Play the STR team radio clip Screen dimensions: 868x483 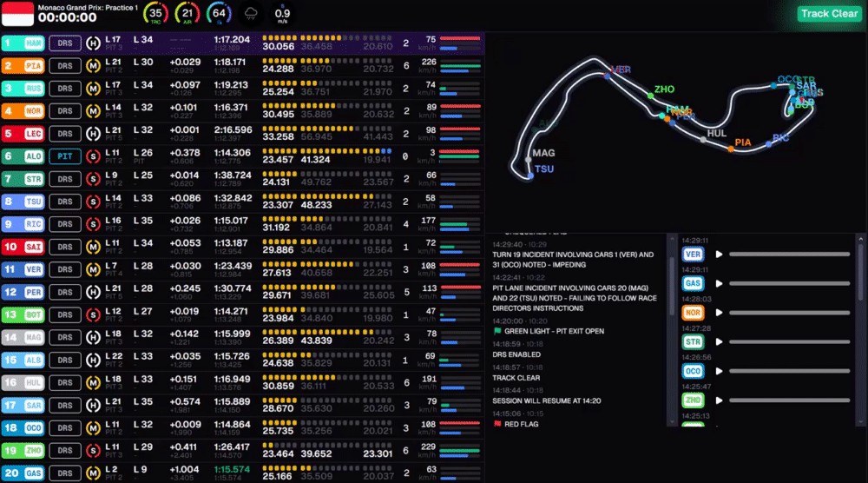pos(719,341)
